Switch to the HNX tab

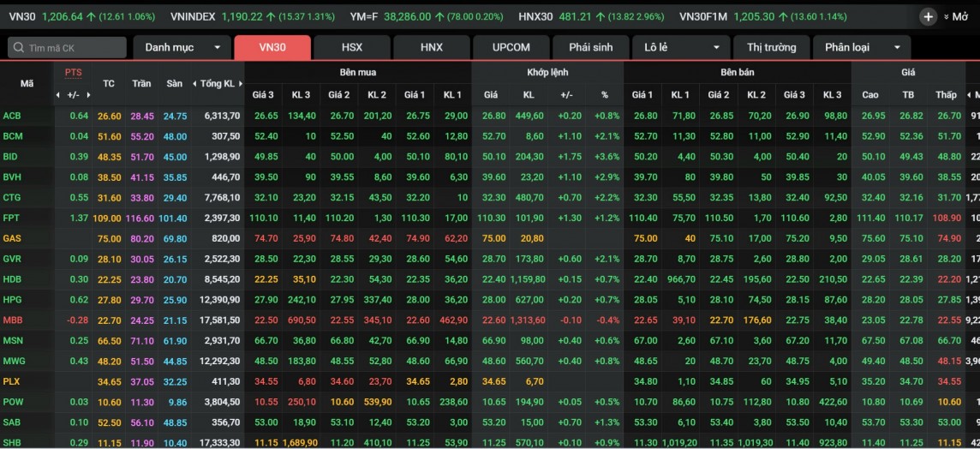click(432, 48)
